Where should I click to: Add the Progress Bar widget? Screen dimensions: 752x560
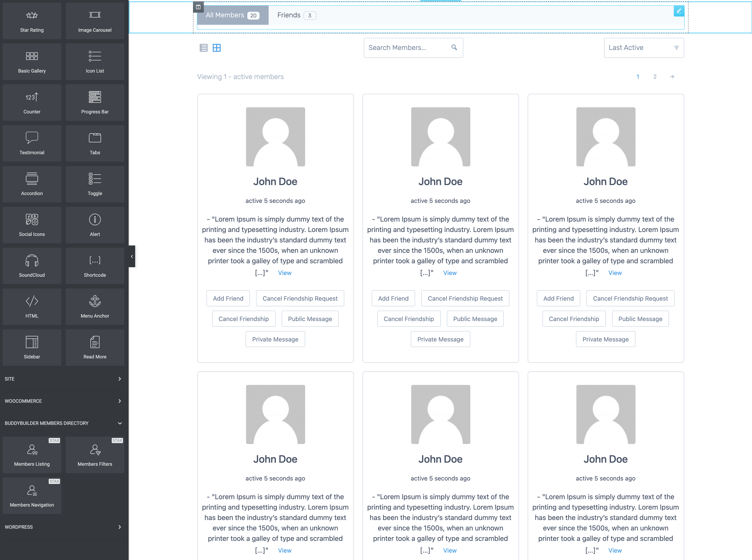[x=95, y=102]
